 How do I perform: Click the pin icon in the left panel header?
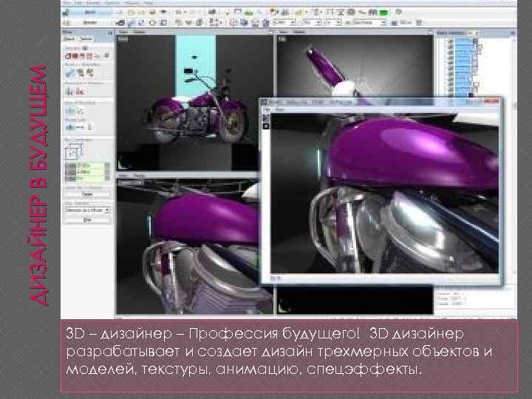109,33
